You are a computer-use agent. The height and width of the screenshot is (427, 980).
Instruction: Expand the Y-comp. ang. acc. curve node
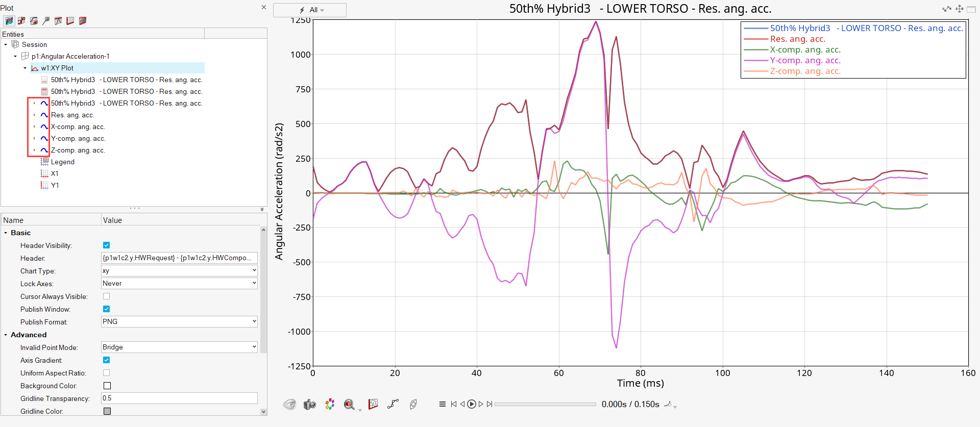34,139
